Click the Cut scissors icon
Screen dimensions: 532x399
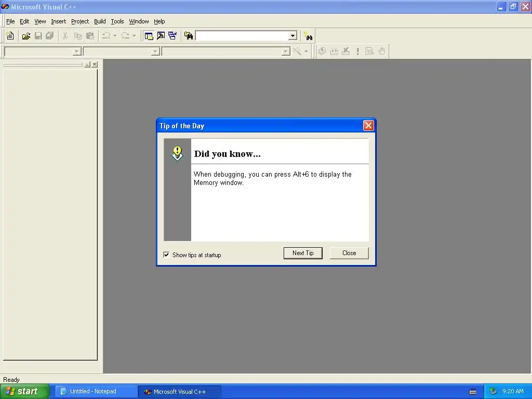(65, 36)
